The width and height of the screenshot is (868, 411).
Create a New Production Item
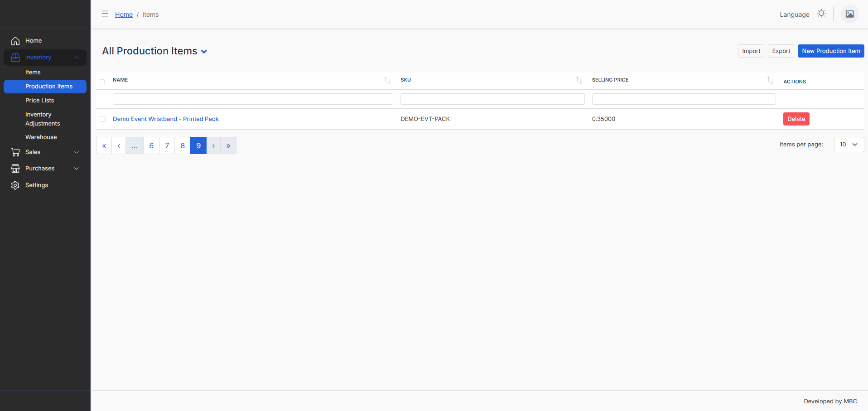pos(831,51)
